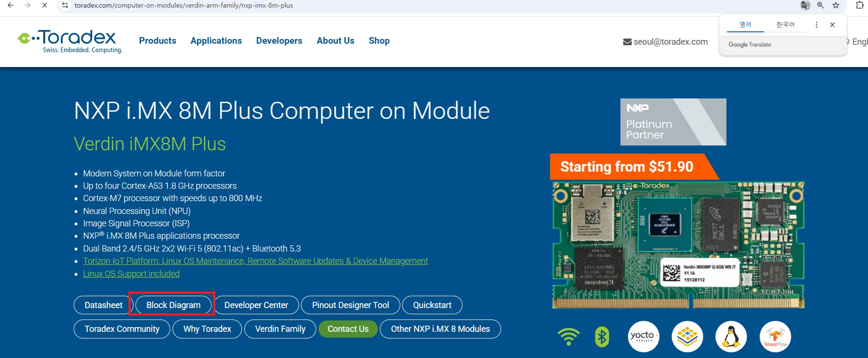This screenshot has height=358, width=868.
Task: Click the Verdin module board image
Action: tap(678, 245)
